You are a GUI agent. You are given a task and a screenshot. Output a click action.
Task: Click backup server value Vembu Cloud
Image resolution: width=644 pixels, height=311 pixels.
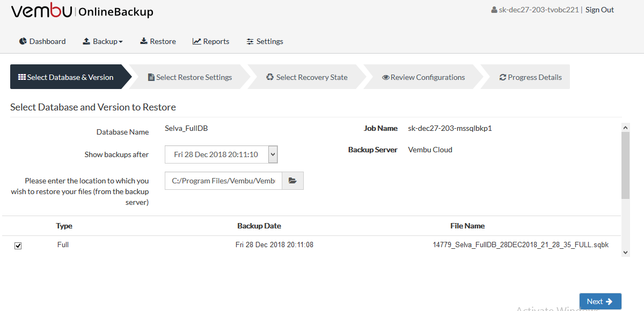[x=430, y=150]
